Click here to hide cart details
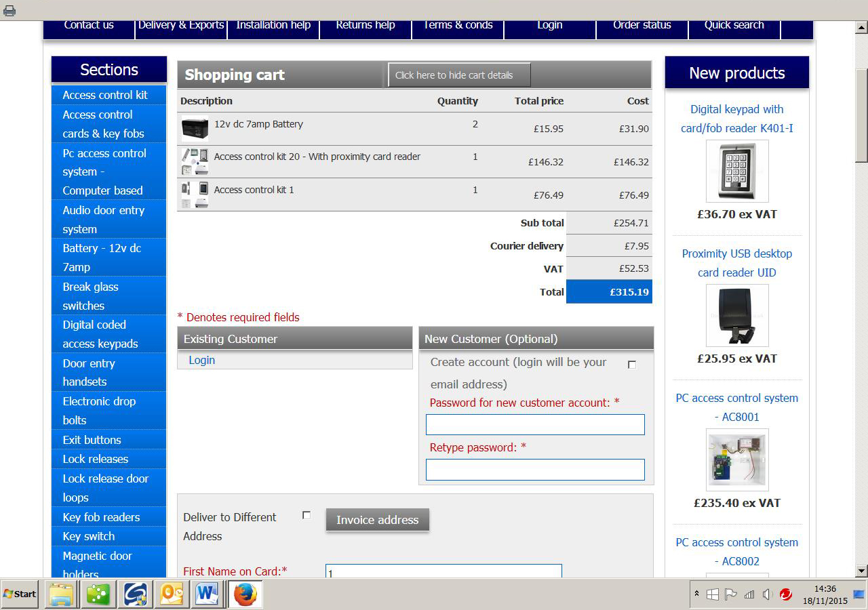 point(459,75)
